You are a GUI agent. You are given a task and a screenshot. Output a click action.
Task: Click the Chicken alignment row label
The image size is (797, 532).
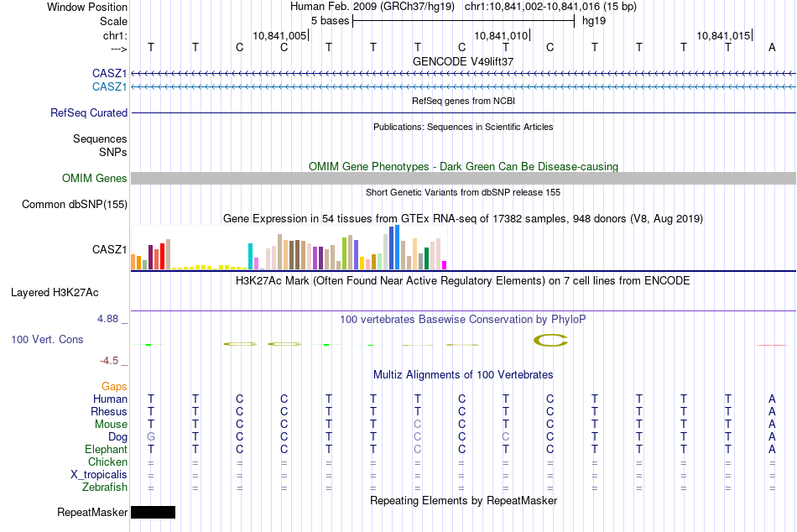tap(107, 462)
